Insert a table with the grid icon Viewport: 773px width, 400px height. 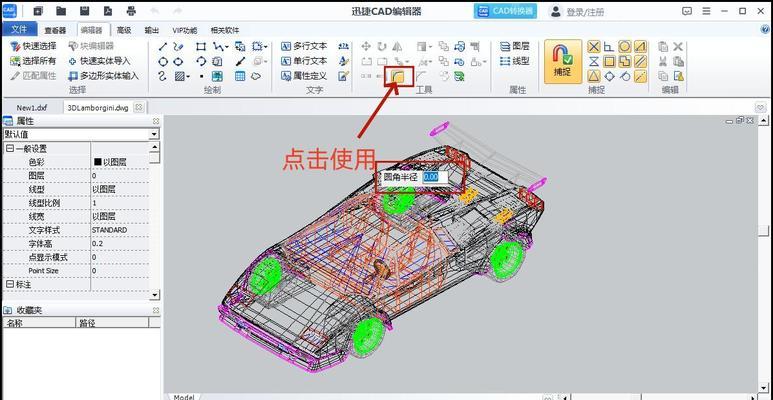coord(240,76)
